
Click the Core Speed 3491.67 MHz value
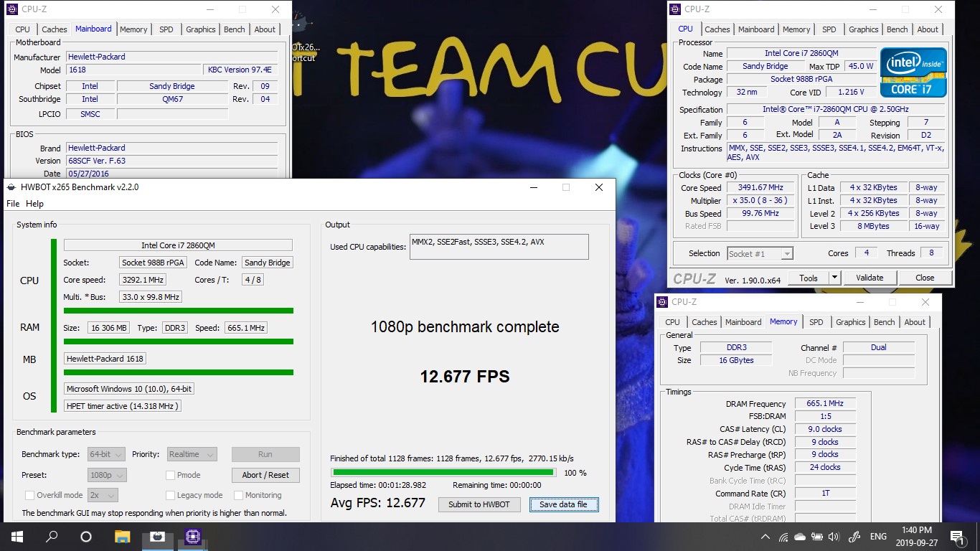(760, 188)
